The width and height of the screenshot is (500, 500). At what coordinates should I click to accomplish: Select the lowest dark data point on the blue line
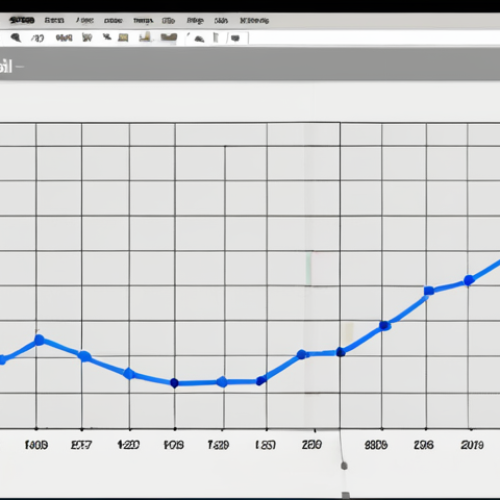[x=174, y=383]
